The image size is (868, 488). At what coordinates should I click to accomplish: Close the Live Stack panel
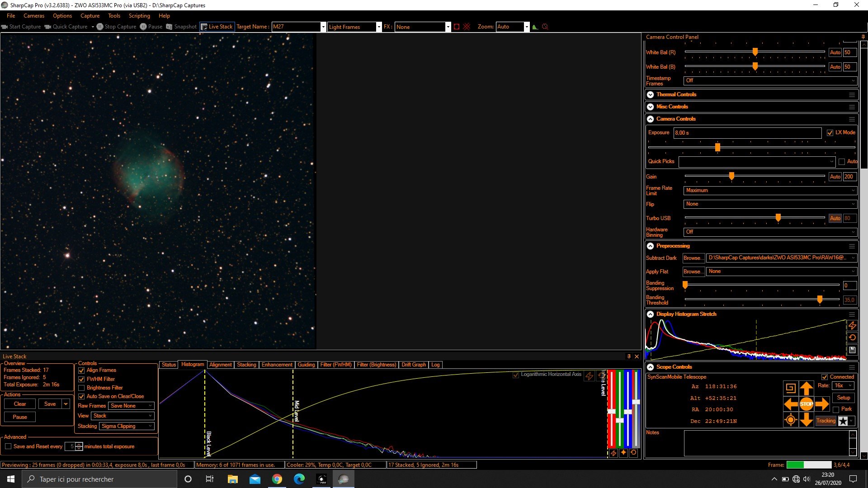tap(637, 357)
